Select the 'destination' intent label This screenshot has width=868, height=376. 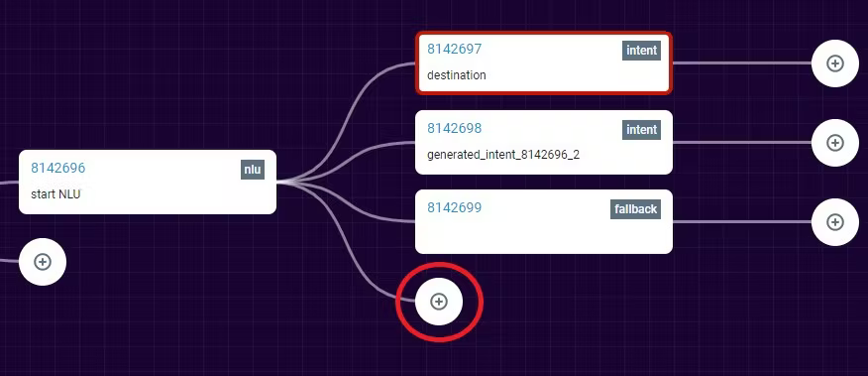(x=457, y=74)
